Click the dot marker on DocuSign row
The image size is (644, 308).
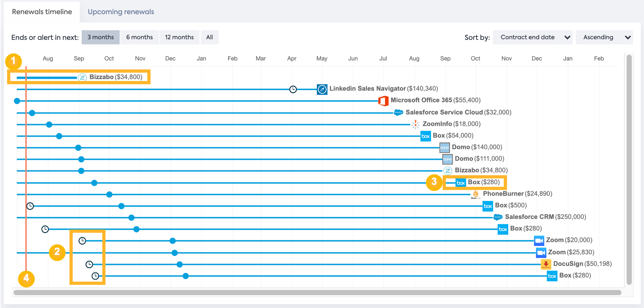[180, 264]
